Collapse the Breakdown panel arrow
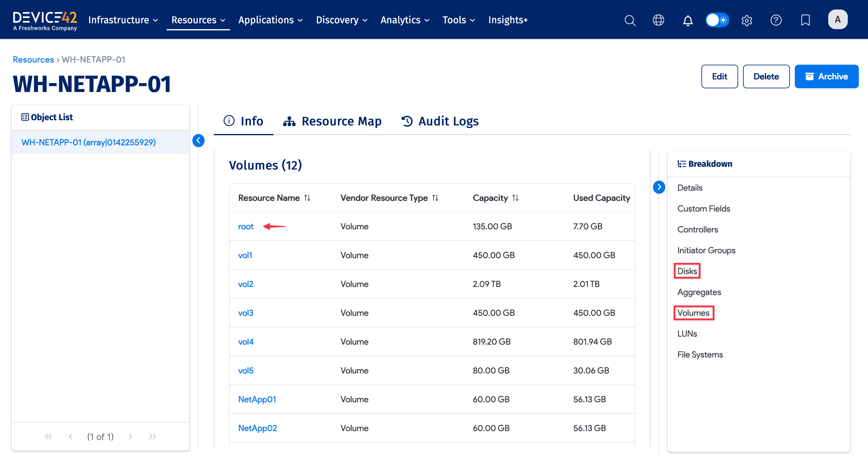 [x=659, y=187]
